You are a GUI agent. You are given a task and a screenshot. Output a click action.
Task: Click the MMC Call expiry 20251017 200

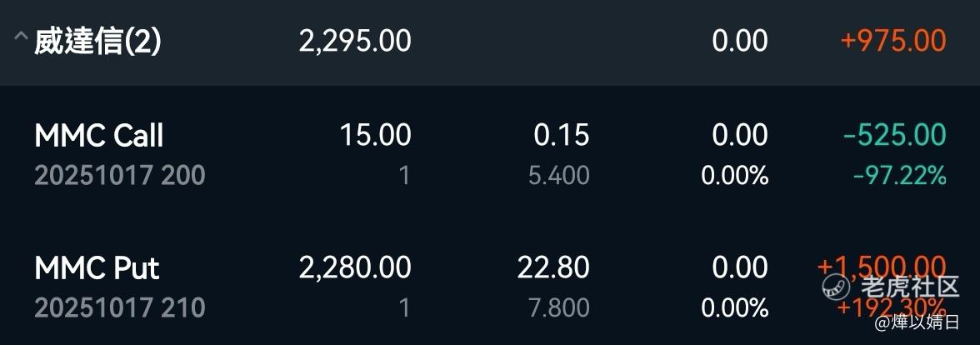point(120,176)
